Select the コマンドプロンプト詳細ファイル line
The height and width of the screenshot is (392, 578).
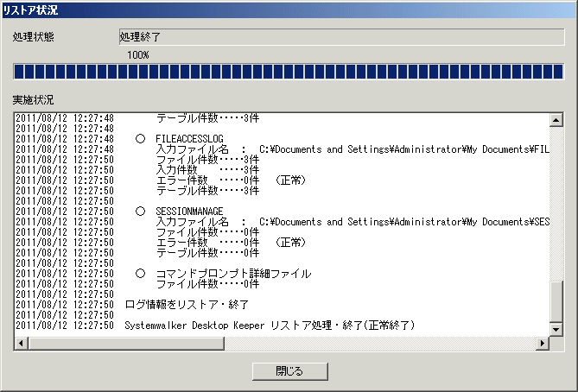[x=234, y=274]
